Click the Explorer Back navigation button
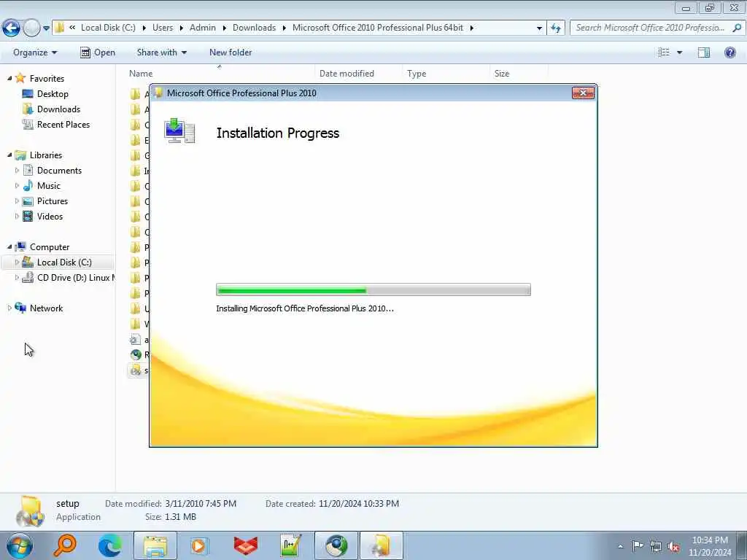This screenshot has width=747, height=560. [x=12, y=28]
